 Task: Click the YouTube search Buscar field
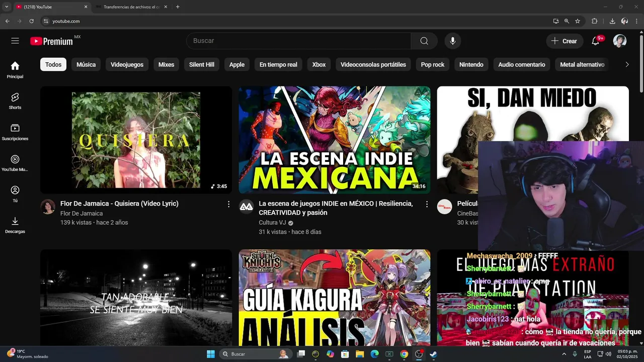click(x=298, y=41)
